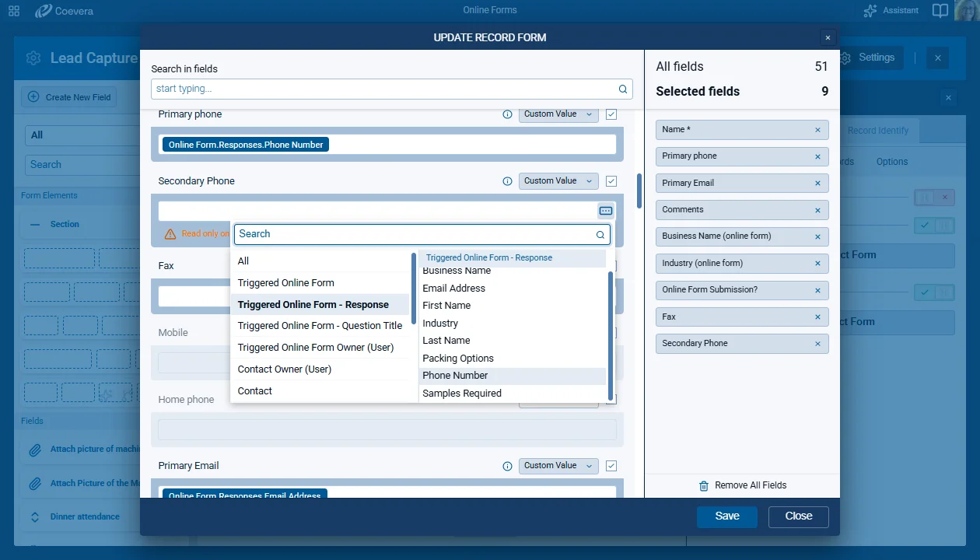Viewport: 980px width, 560px height.
Task: Open the Assistant sparkle icon
Action: [870, 11]
